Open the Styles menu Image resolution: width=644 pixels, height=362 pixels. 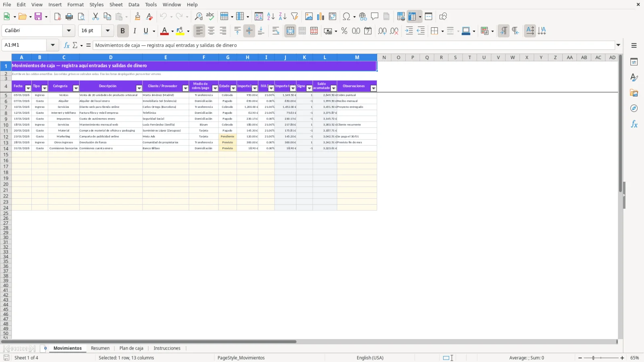pyautogui.click(x=97, y=4)
